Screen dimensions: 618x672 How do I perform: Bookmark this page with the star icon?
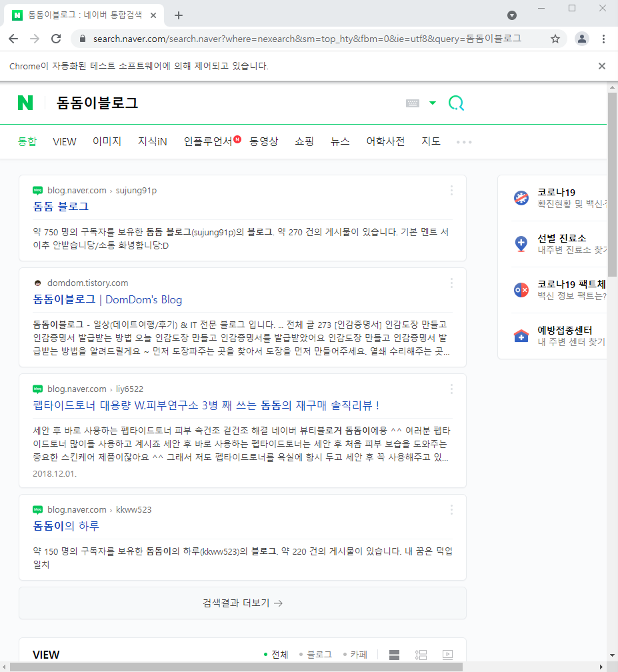click(555, 39)
